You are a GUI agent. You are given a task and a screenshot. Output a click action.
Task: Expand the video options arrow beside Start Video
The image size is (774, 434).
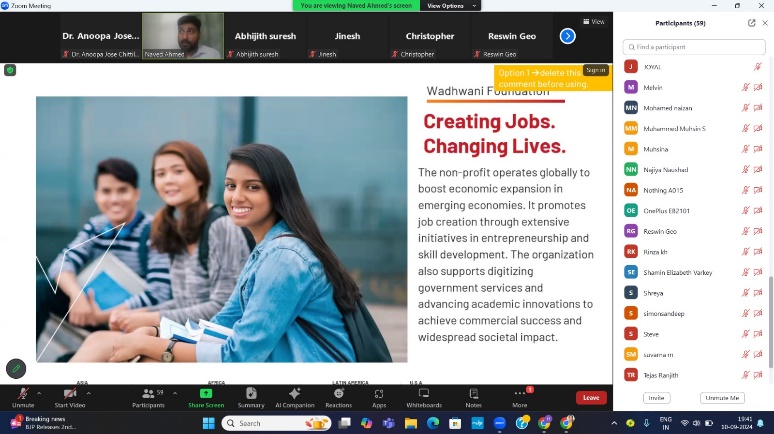[x=88, y=394]
